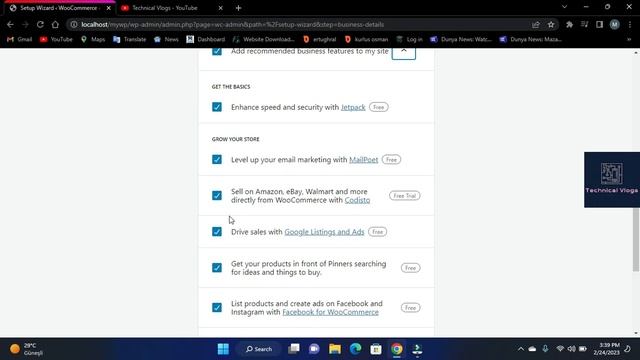Open the Website Download bookmark
The width and height of the screenshot is (640, 360).
point(264,39)
